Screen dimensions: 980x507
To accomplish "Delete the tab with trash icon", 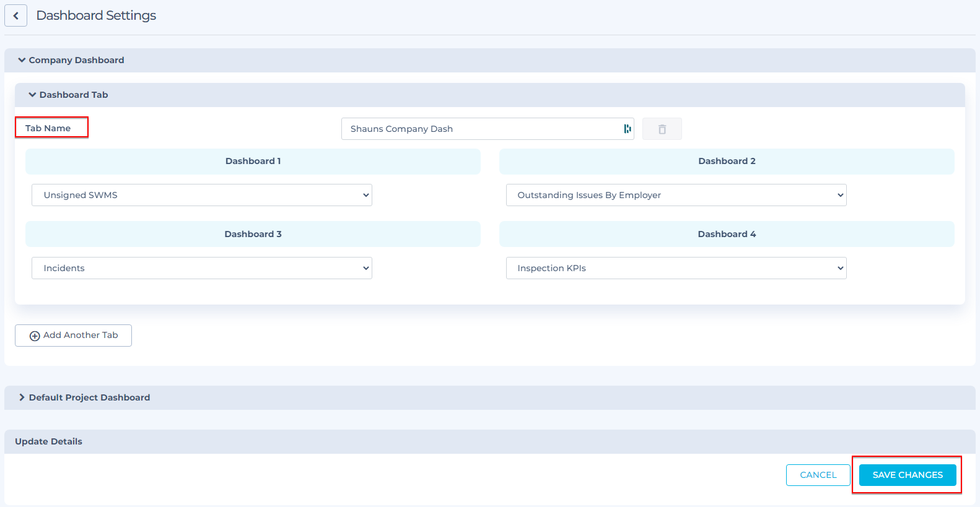I will (662, 129).
